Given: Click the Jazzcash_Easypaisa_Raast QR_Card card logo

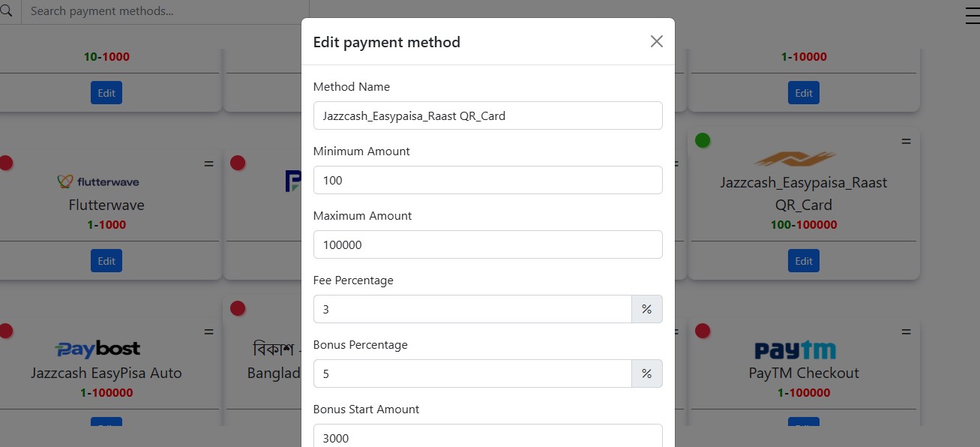Looking at the screenshot, I should click(796, 158).
